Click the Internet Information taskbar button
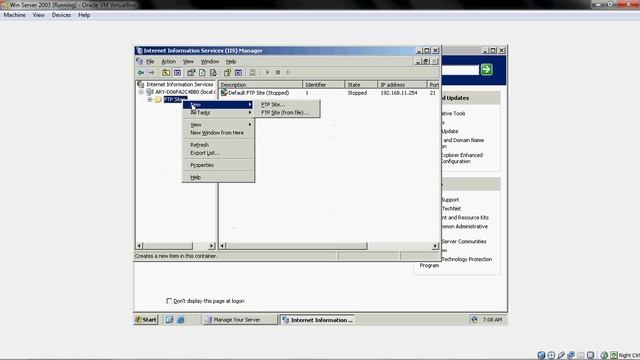Image resolution: width=640 pixels, height=360 pixels. (x=318, y=320)
